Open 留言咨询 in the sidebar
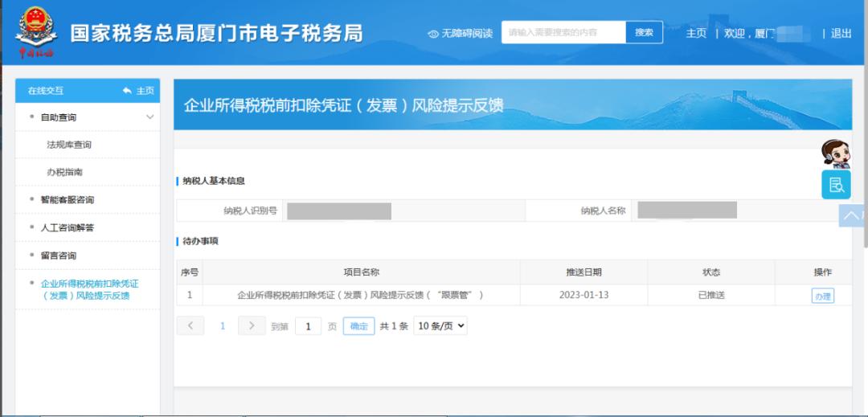868x417 pixels. pyautogui.click(x=59, y=256)
